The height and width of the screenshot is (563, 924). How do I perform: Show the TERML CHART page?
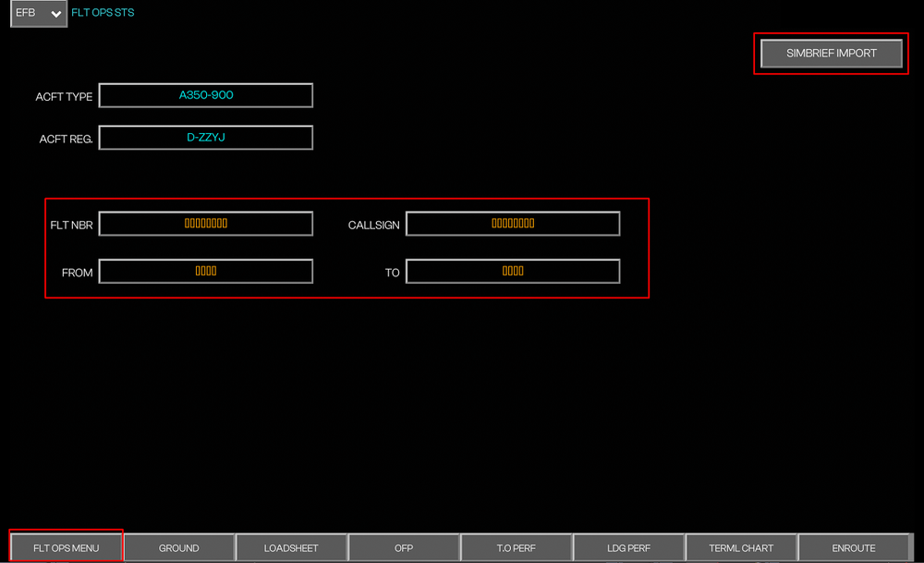(x=741, y=547)
